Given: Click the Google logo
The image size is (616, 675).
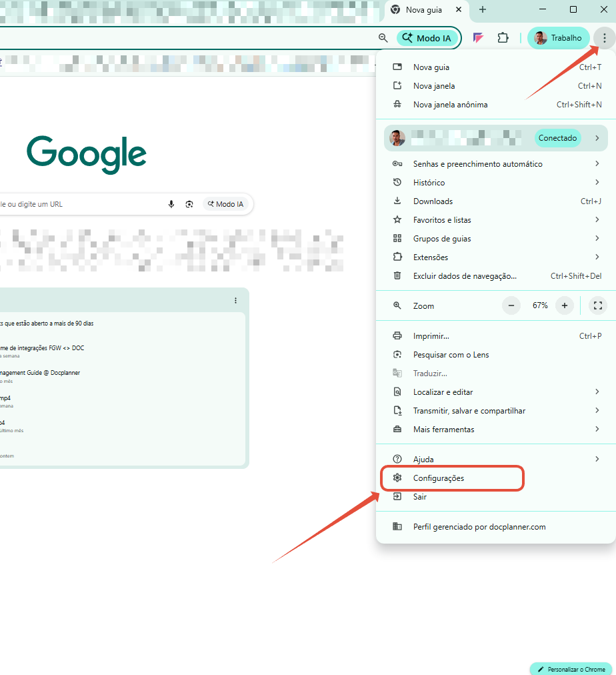Looking at the screenshot, I should 87,155.
